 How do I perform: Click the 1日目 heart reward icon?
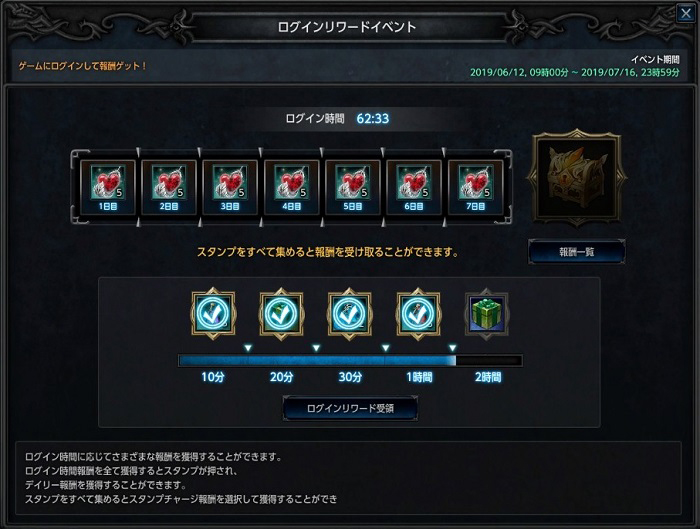(108, 187)
